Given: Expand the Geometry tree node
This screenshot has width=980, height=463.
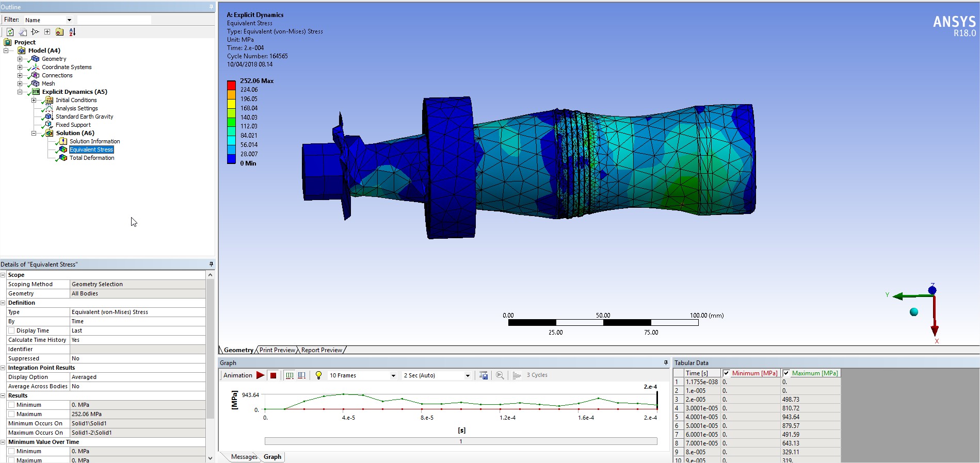Looking at the screenshot, I should click(20, 59).
